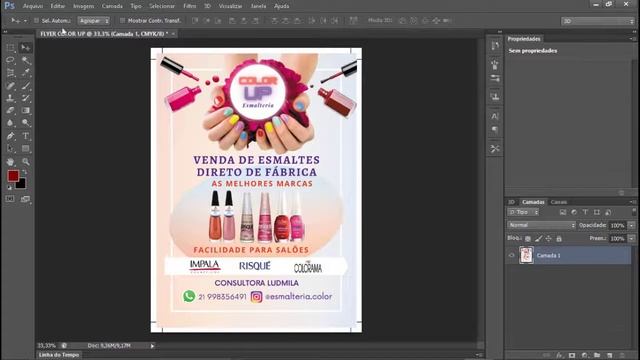Toggle lock all for layer
640x360 pixels.
[x=559, y=238]
